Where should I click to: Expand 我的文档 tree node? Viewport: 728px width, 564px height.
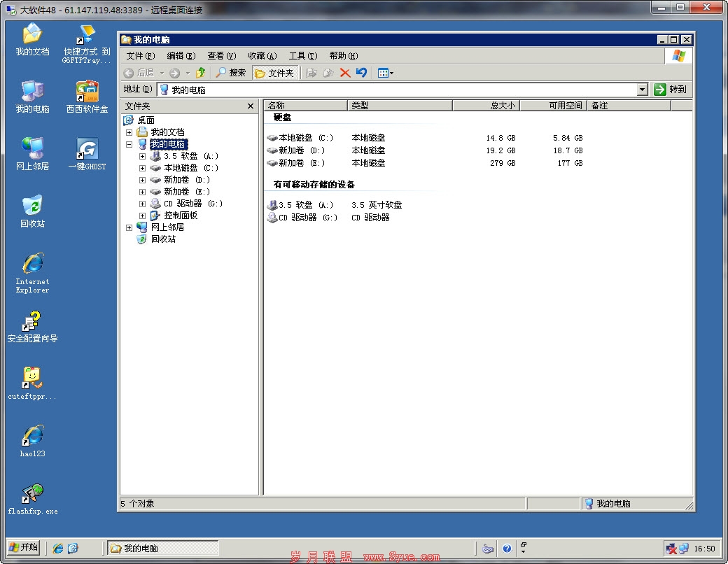pyautogui.click(x=129, y=132)
